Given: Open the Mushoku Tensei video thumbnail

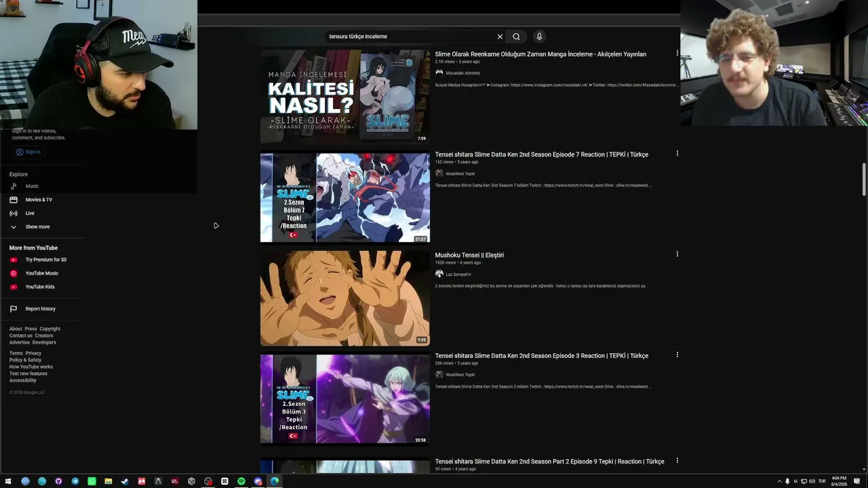Looking at the screenshot, I should [x=345, y=298].
